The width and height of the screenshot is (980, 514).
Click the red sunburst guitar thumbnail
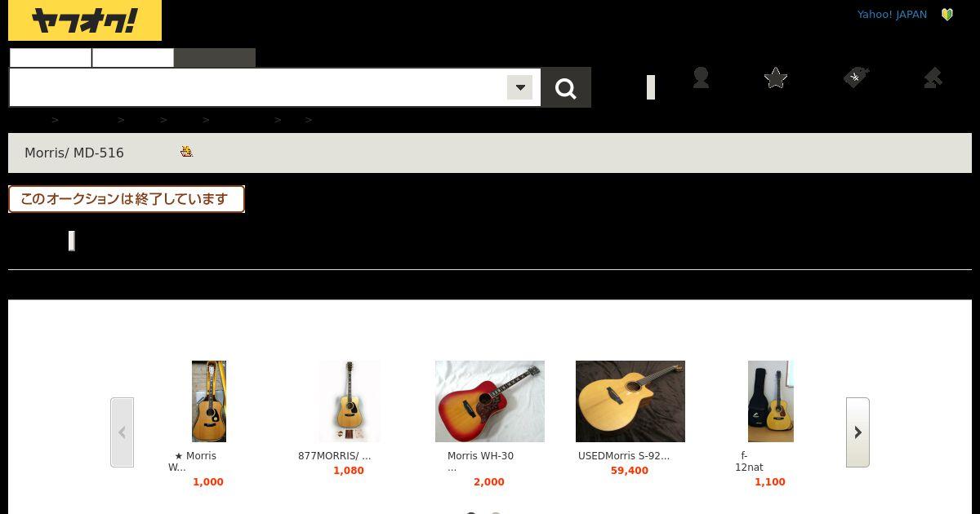point(490,401)
